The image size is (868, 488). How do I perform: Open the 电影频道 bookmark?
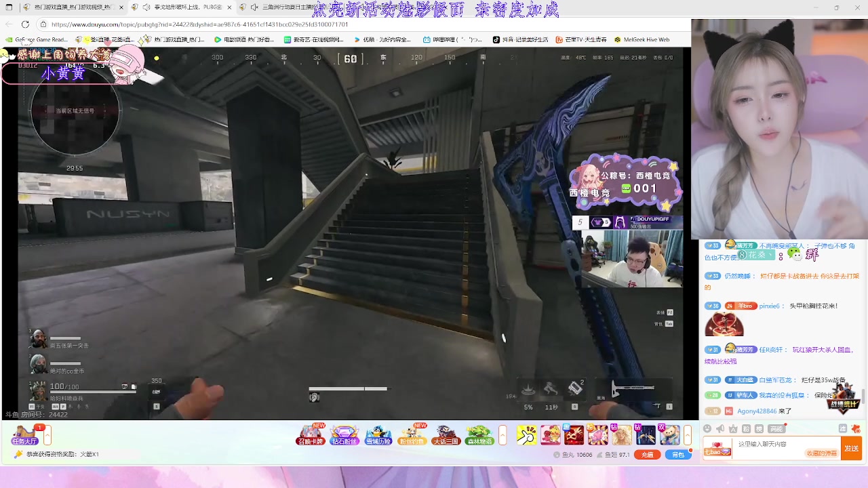click(x=243, y=39)
